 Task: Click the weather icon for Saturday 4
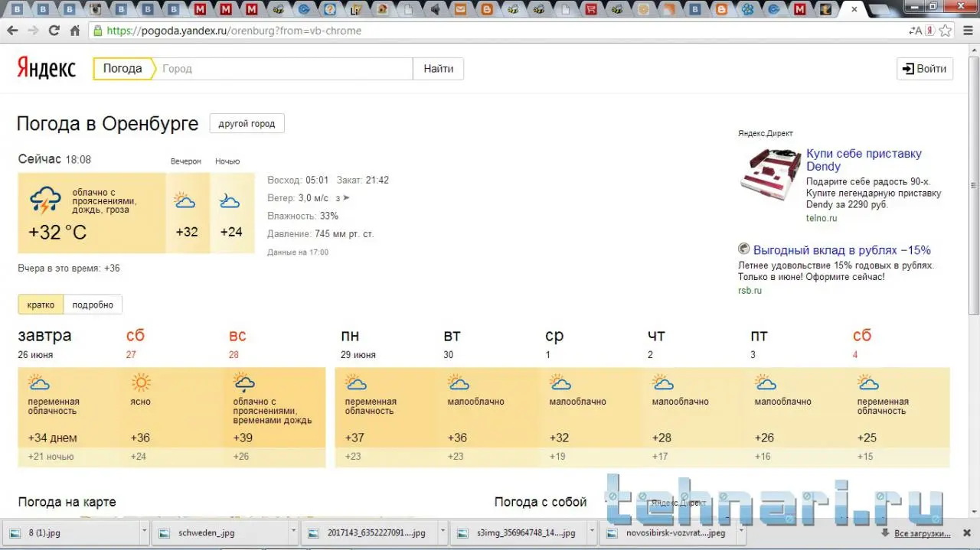click(868, 382)
